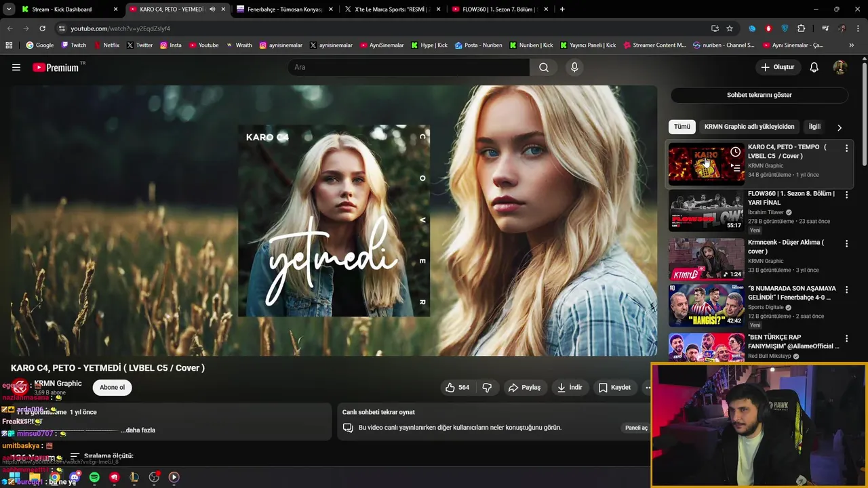Select KRMN Graphic adlı yükleyiciden chip
The image size is (868, 488).
[x=749, y=127]
